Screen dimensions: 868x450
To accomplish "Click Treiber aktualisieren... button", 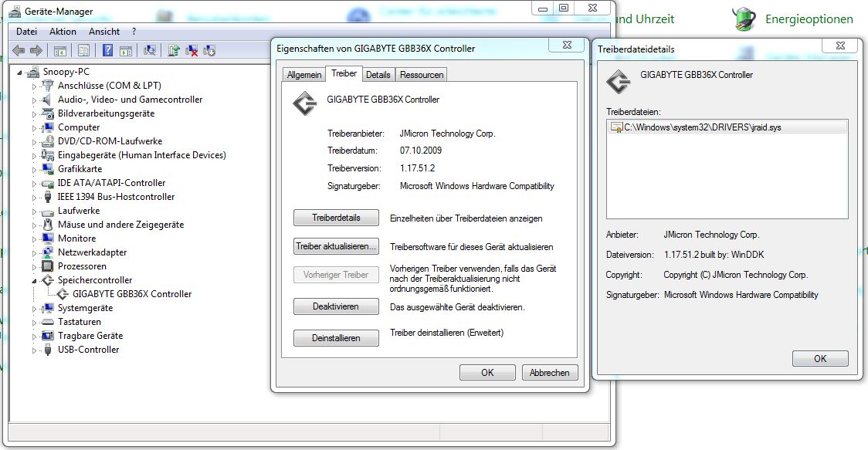I will (336, 246).
